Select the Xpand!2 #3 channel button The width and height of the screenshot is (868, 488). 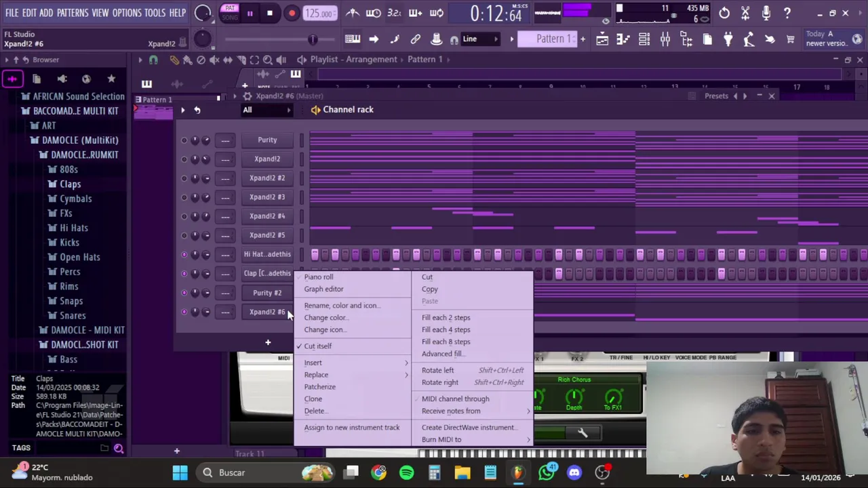[267, 197]
